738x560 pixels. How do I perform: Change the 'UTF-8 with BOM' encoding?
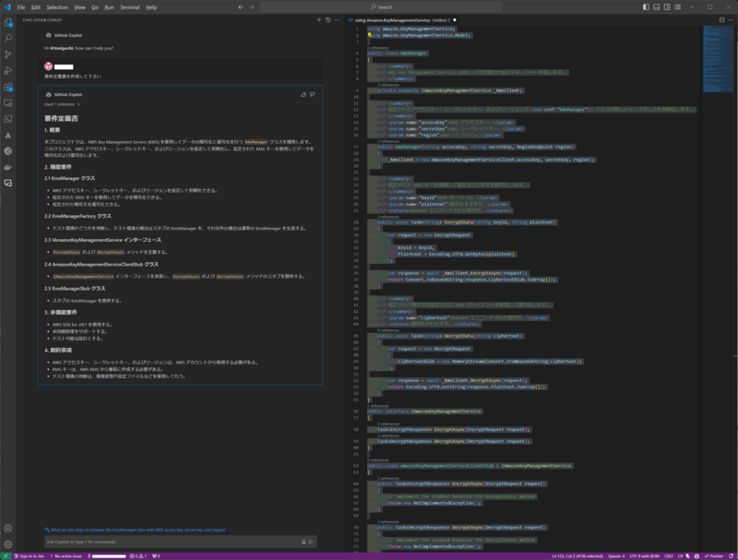click(644, 556)
